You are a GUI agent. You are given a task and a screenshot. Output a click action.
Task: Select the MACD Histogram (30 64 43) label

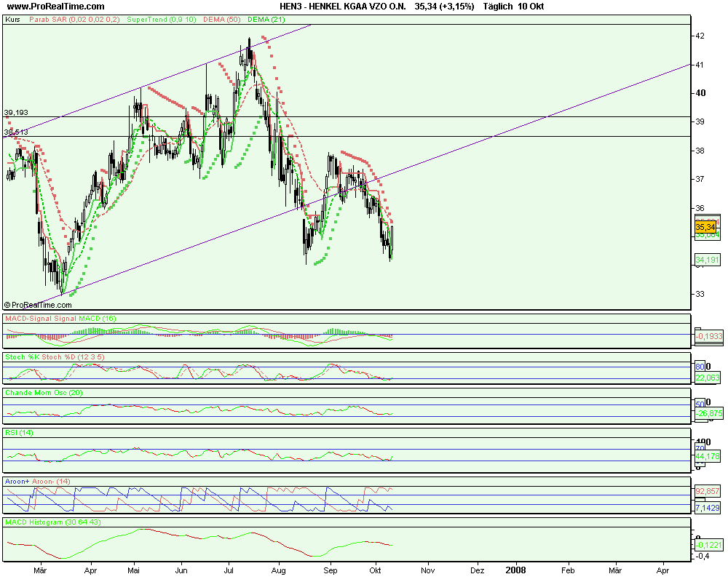point(53,522)
